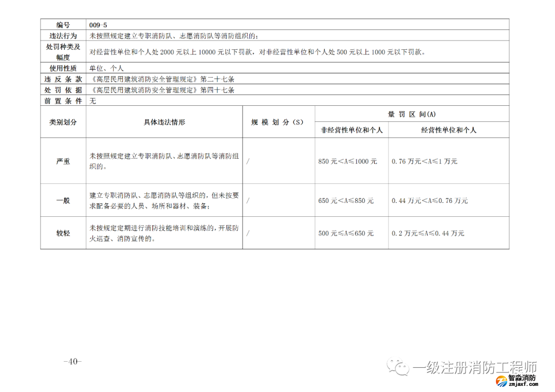Click the 智淼消防 flame logo icon
555x392 pixels.
pyautogui.click(x=501, y=381)
